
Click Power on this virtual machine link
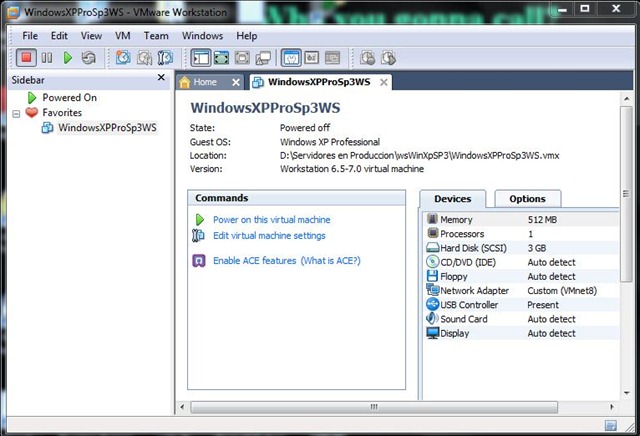(x=271, y=220)
